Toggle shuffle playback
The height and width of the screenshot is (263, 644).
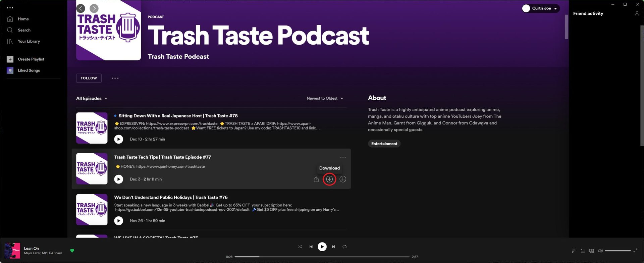(x=300, y=247)
